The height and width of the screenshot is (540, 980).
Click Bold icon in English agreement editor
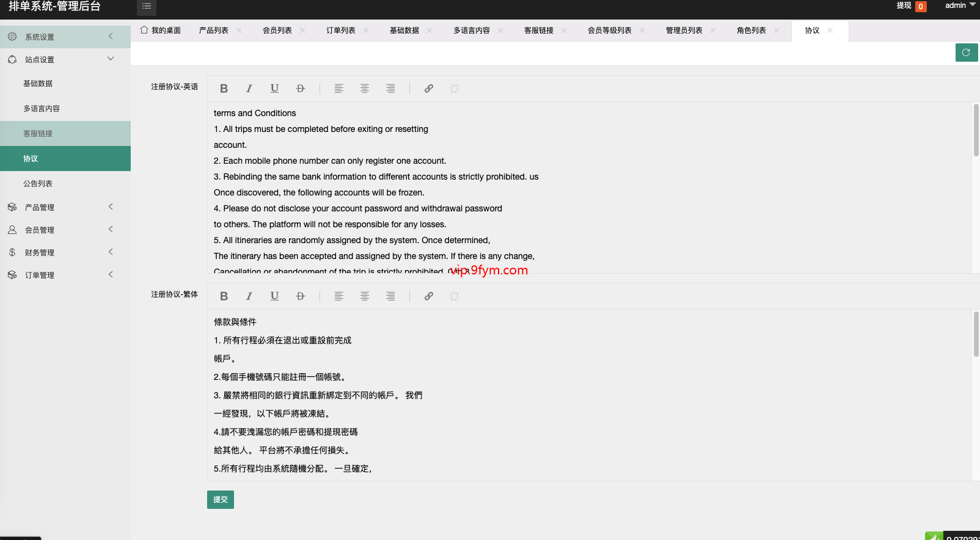pyautogui.click(x=224, y=89)
